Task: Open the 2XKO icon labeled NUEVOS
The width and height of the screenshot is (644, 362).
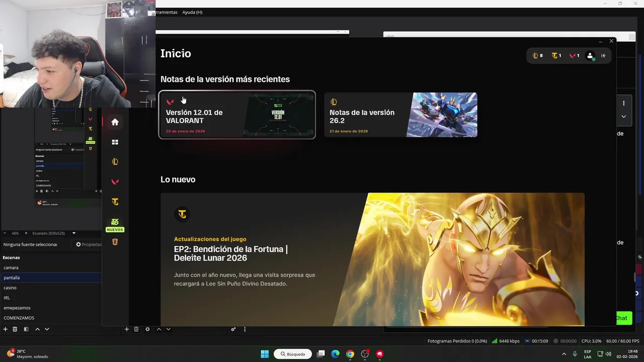Action: click(115, 225)
